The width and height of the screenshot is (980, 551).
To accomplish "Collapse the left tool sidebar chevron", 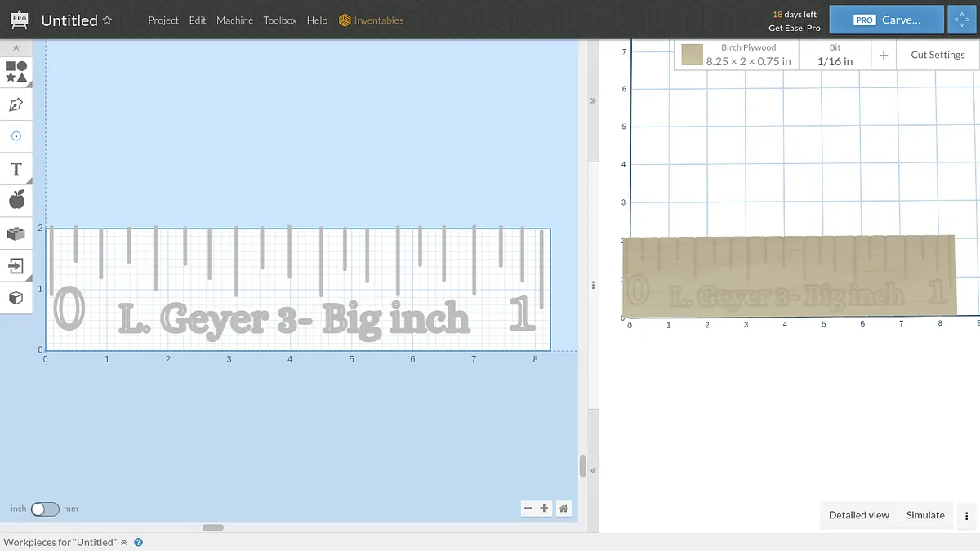I will 16,48.
